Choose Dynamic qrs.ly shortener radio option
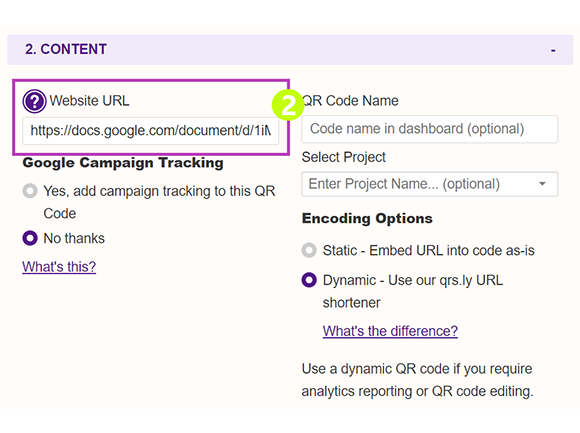Image resolution: width=580 pixels, height=433 pixels. pyautogui.click(x=309, y=280)
